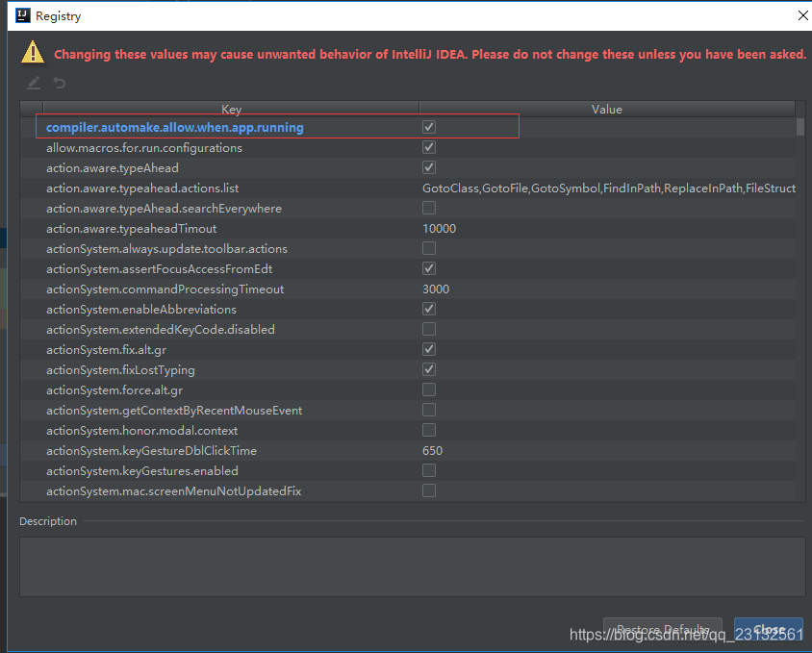Screen dimensions: 812x653
Task: Toggle allow.macros.for.run.configurations checkbox
Action: (x=429, y=147)
